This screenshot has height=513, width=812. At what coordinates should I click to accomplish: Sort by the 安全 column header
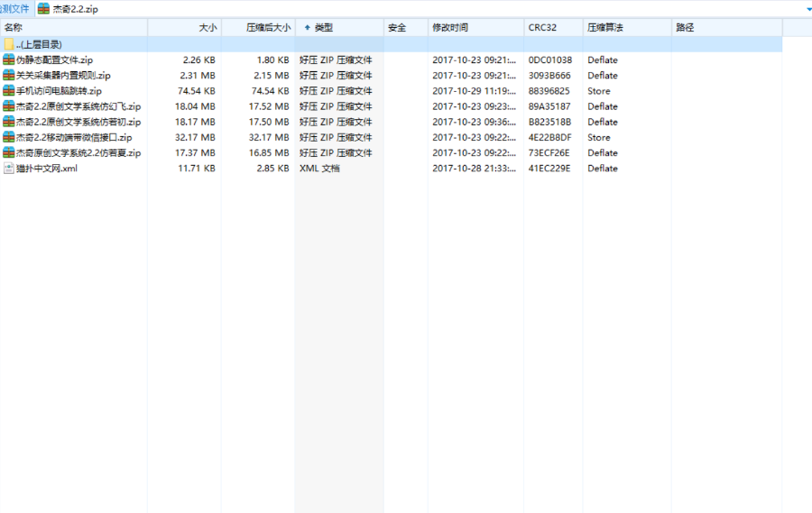tap(406, 27)
